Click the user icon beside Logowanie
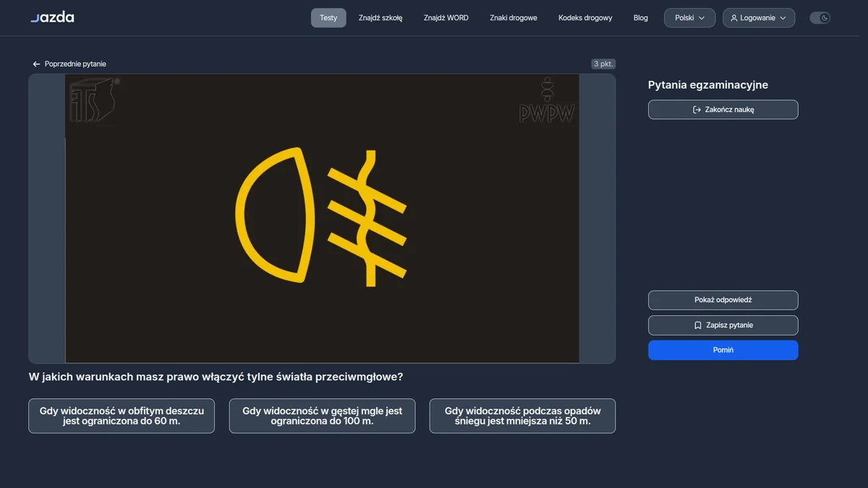The height and width of the screenshot is (488, 868). (x=734, y=18)
